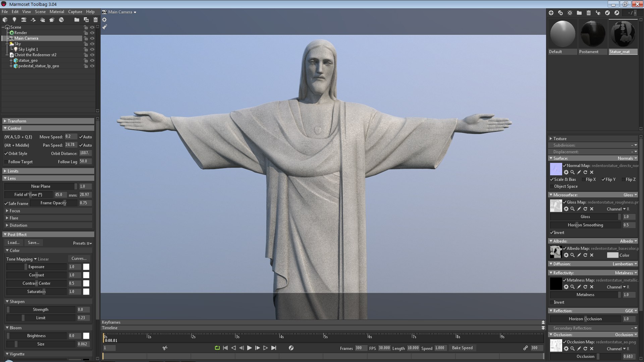Create a new material with the plus icon

pyautogui.click(x=551, y=13)
